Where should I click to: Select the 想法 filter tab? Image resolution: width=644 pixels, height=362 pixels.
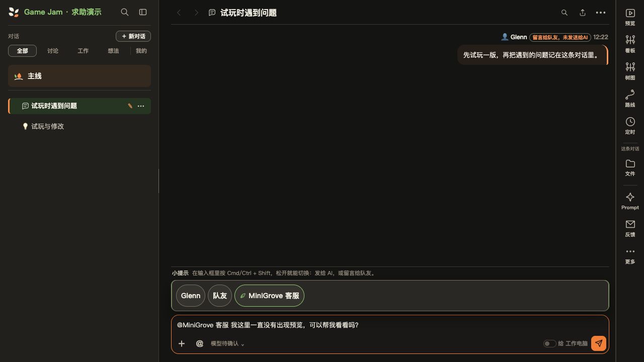[x=113, y=51]
